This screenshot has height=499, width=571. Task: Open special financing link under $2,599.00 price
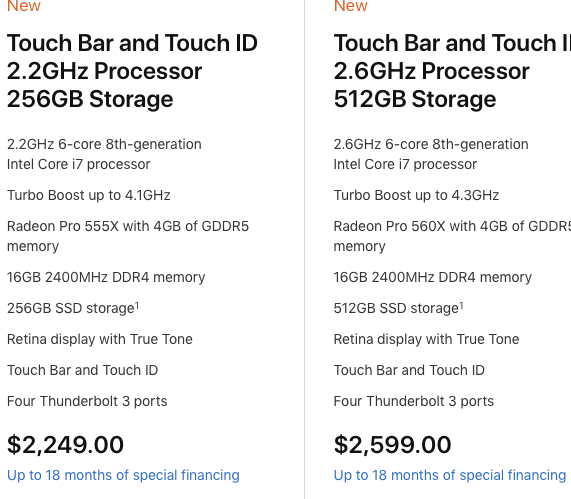[450, 475]
